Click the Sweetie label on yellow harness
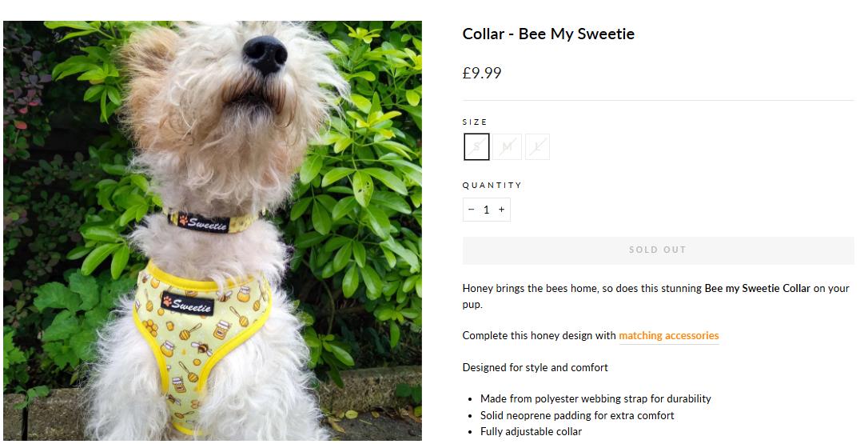 click(188, 303)
